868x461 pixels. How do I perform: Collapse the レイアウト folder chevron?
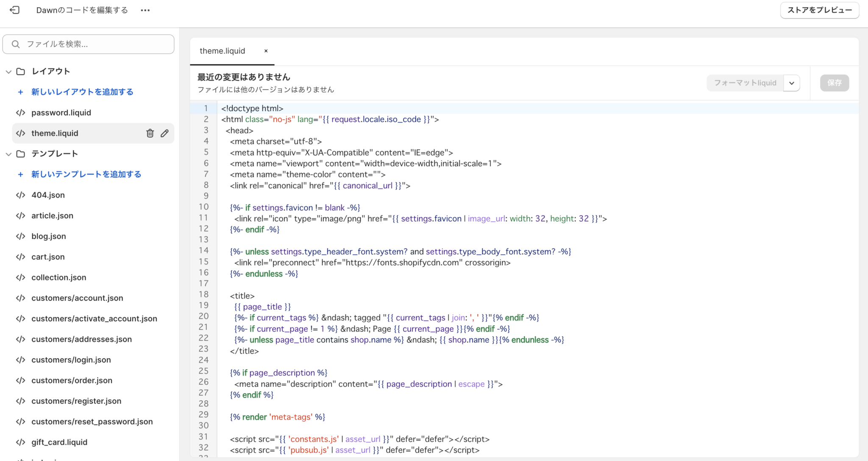coord(8,71)
